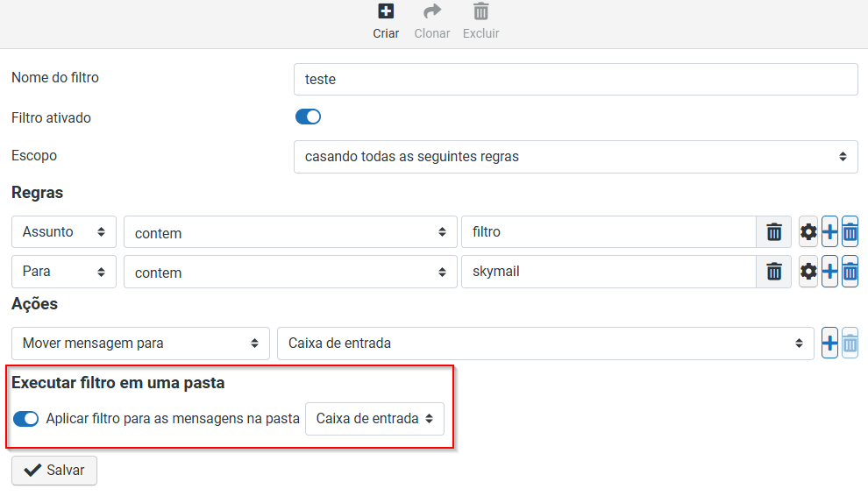This screenshot has width=868, height=496.
Task: Open the 'Mover mensagem para' action dropdown
Action: [140, 344]
